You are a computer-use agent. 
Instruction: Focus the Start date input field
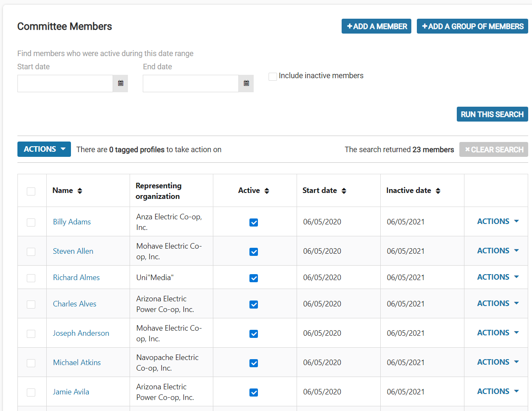click(65, 83)
